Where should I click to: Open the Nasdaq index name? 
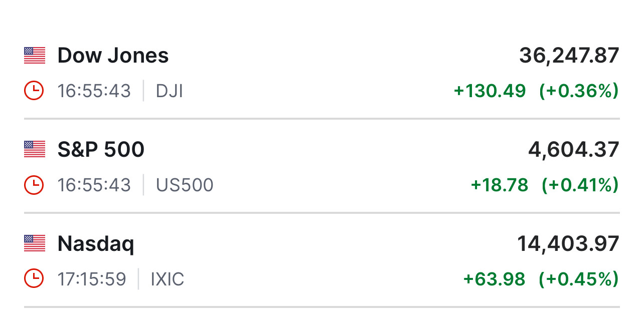96,244
